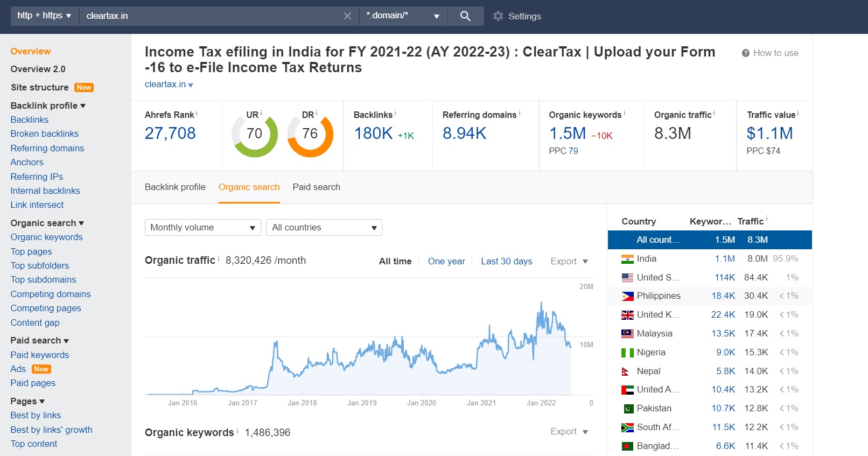Open Site structure in the sidebar
Screen dimensions: 868x456
[40, 87]
